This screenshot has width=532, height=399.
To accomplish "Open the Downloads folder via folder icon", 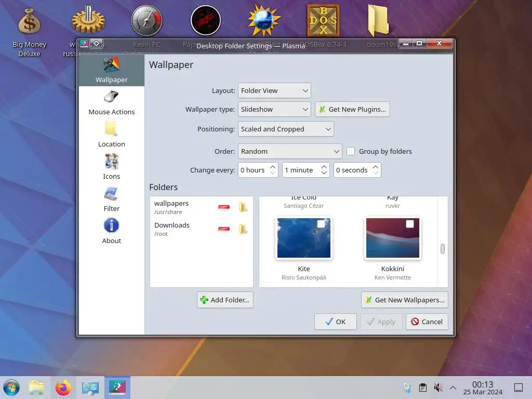I will coord(243,229).
